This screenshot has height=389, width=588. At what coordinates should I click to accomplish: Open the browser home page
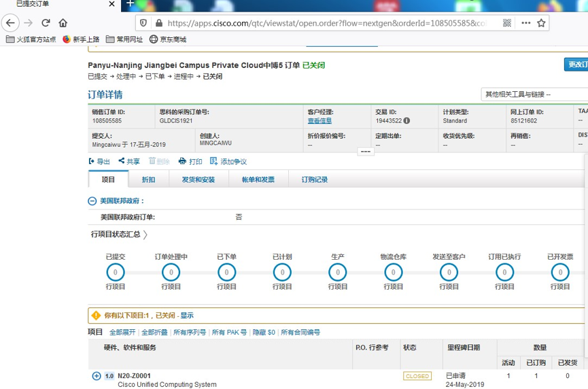pos(63,23)
